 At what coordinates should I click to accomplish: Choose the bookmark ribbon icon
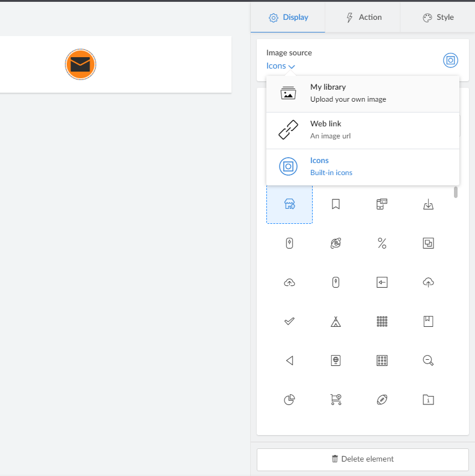pos(336,205)
